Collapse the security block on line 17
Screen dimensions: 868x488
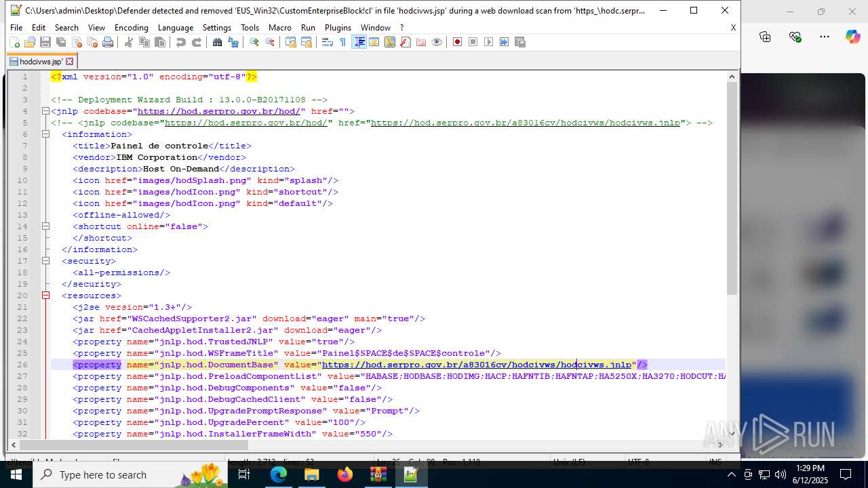tap(45, 261)
